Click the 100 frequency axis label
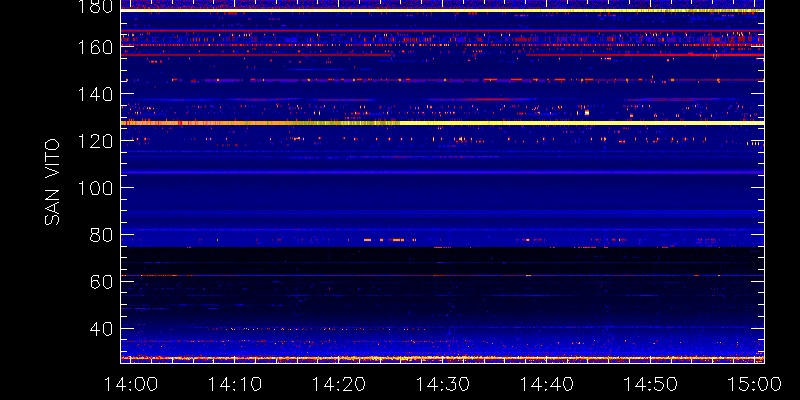This screenshot has height=400, width=800. (x=95, y=188)
